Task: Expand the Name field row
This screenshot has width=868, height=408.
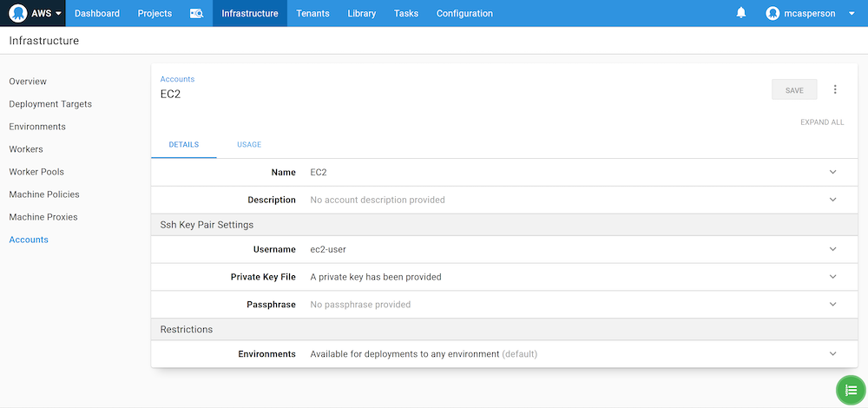Action: 832,172
